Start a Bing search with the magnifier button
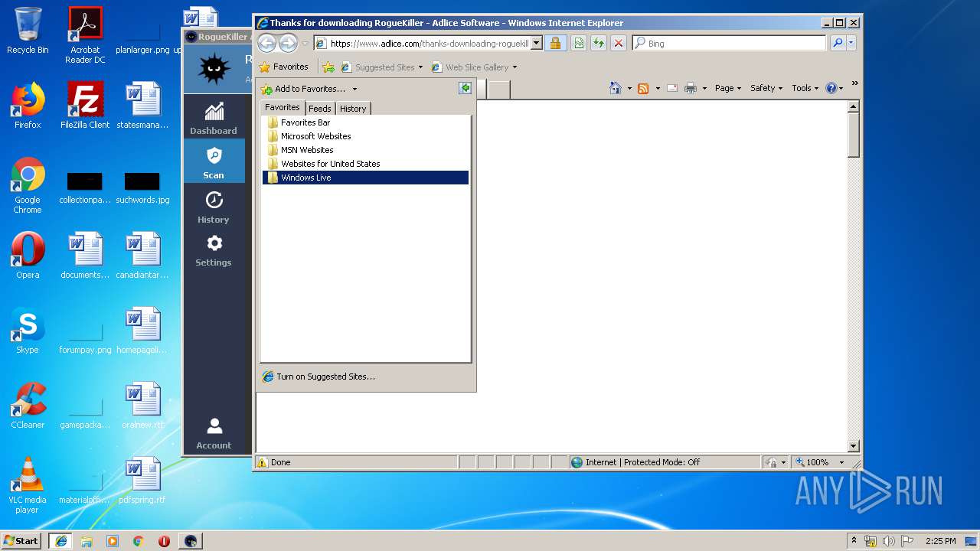The image size is (980, 551). click(838, 44)
